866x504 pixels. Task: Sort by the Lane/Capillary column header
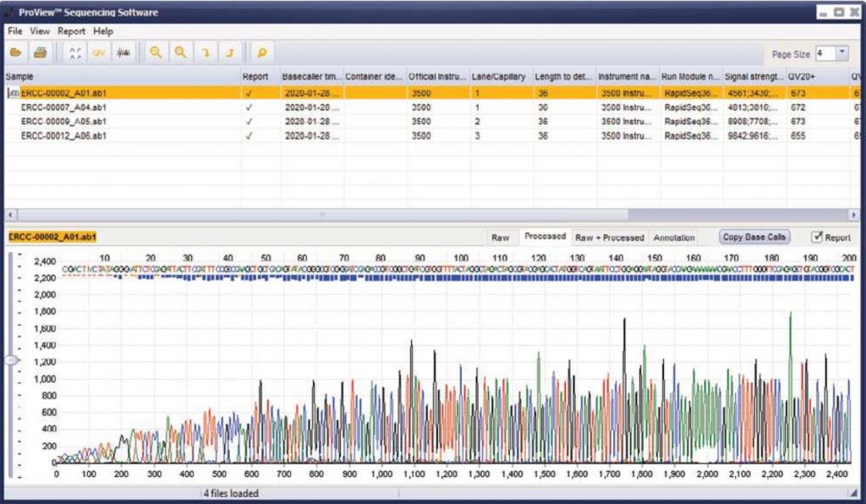tap(502, 77)
